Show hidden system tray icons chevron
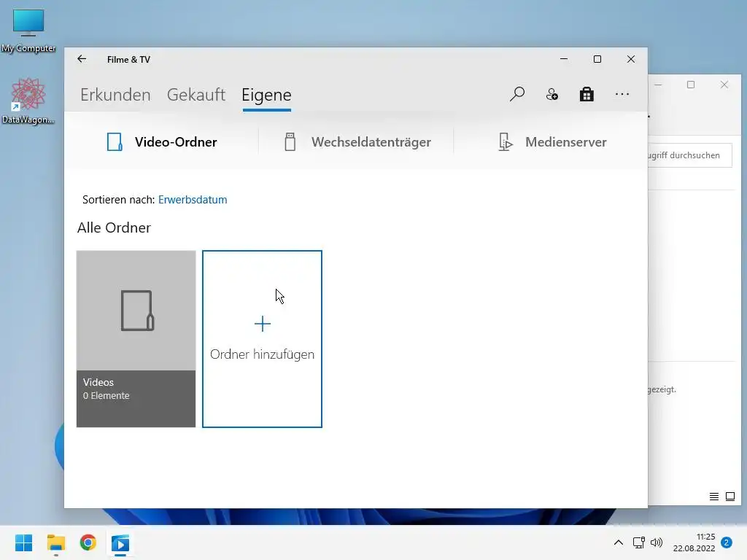 pyautogui.click(x=619, y=542)
